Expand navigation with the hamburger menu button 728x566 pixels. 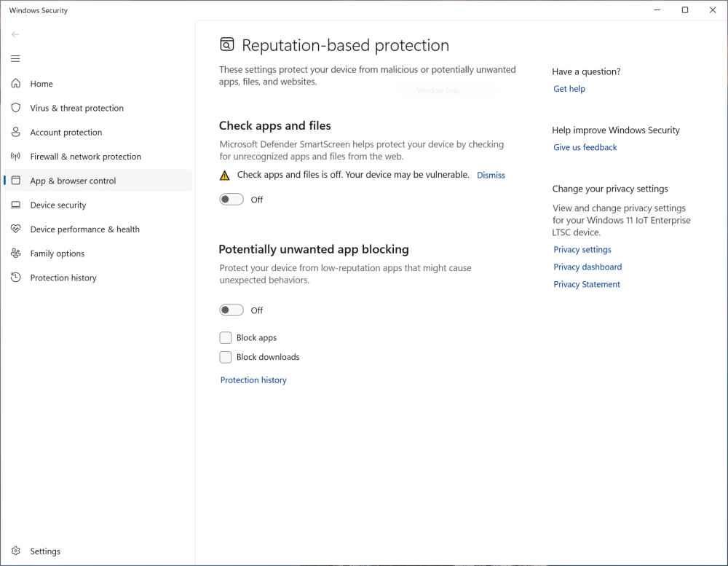click(15, 59)
